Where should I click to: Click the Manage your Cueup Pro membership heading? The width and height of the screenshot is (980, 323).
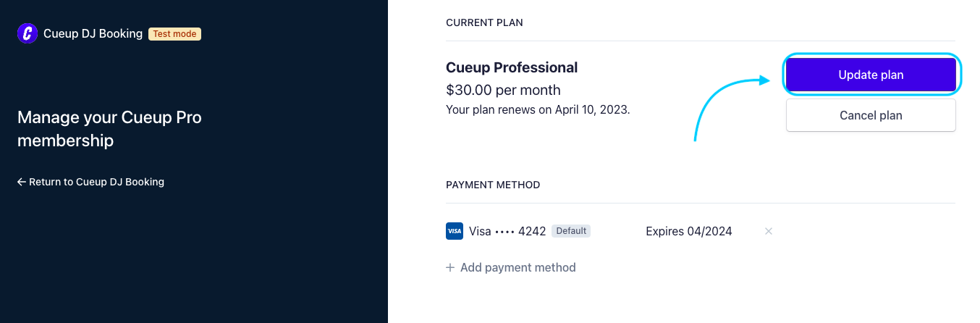click(109, 129)
